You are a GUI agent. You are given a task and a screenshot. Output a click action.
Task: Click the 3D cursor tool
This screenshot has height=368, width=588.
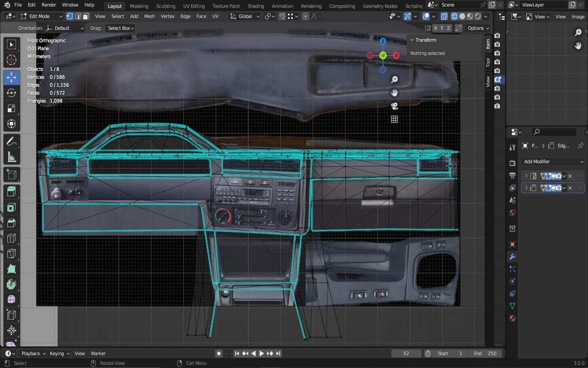(11, 60)
